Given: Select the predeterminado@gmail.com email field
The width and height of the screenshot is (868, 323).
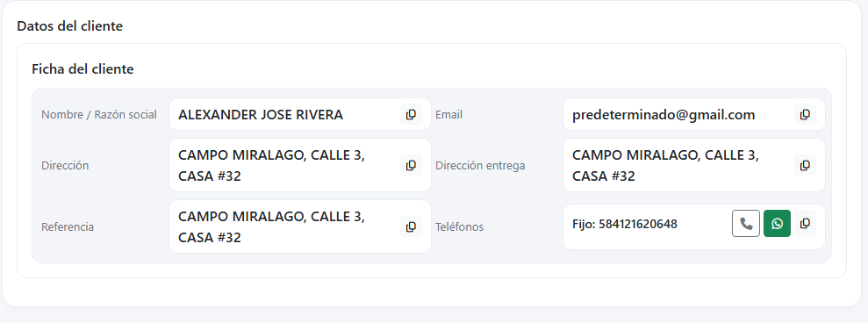Looking at the screenshot, I should tap(693, 115).
